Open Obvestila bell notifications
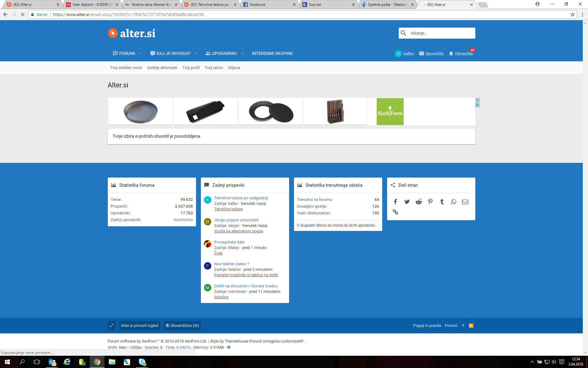 point(461,53)
